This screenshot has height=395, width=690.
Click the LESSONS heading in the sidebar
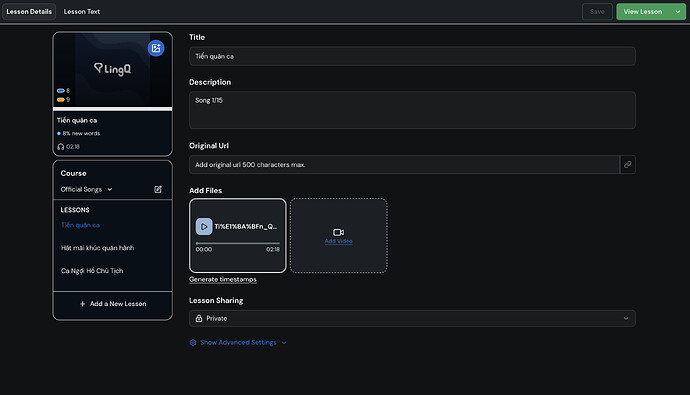click(75, 210)
